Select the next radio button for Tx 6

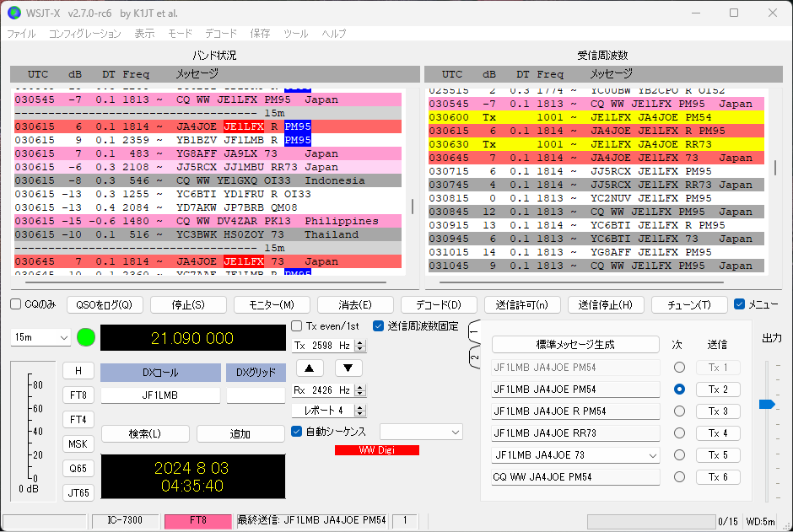coord(679,477)
